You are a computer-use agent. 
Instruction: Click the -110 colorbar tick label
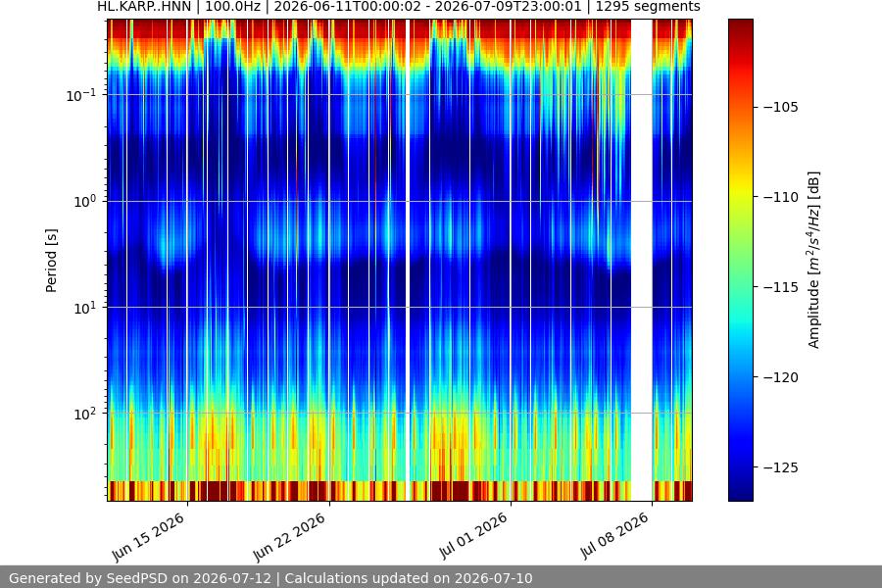[781, 197]
